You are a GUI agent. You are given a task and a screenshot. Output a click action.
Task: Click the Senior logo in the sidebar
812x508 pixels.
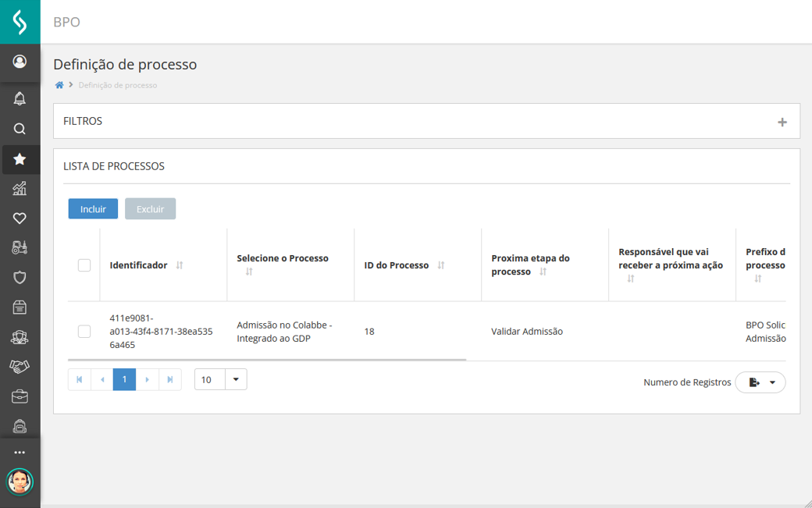tap(20, 22)
